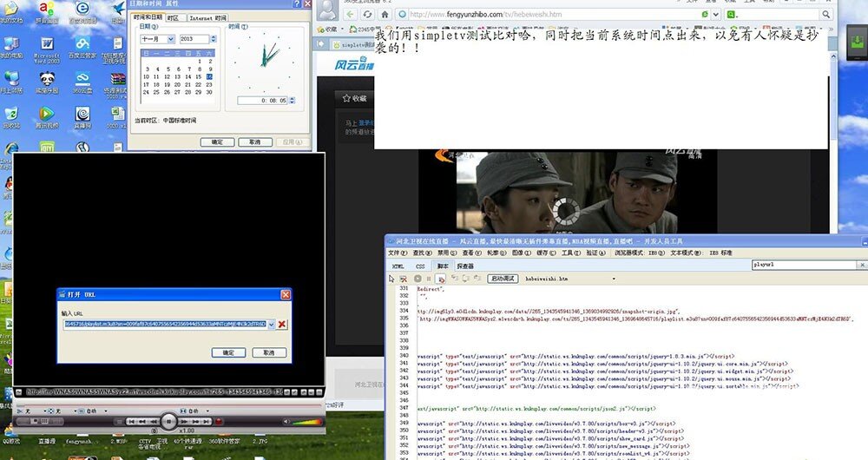This screenshot has height=460, width=868.
Task: Go back with the browser back arrow
Action: pyautogui.click(x=350, y=15)
